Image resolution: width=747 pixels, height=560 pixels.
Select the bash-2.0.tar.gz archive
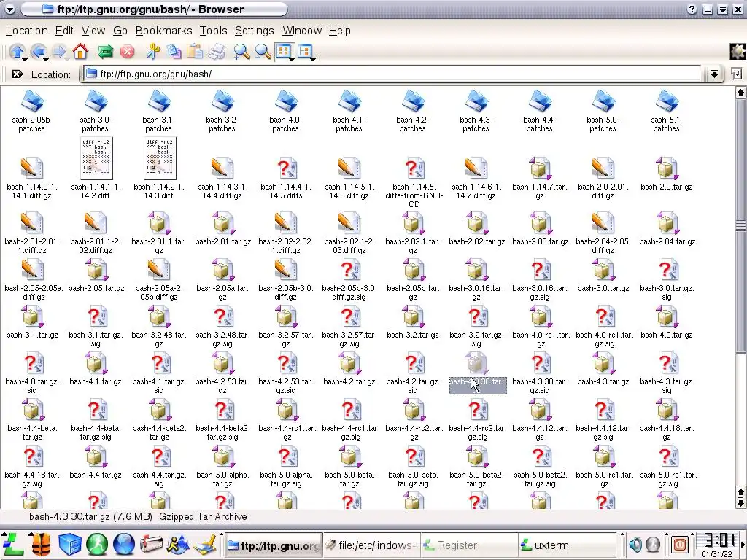666,174
